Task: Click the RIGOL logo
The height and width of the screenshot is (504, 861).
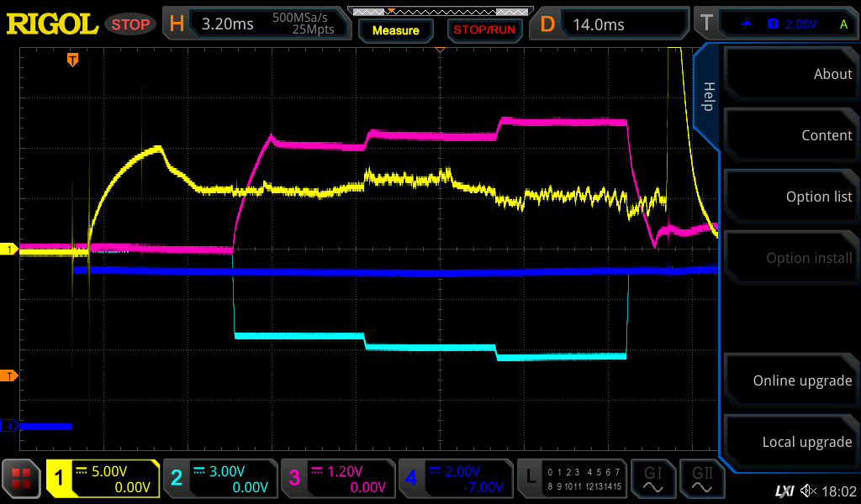Action: [52, 24]
